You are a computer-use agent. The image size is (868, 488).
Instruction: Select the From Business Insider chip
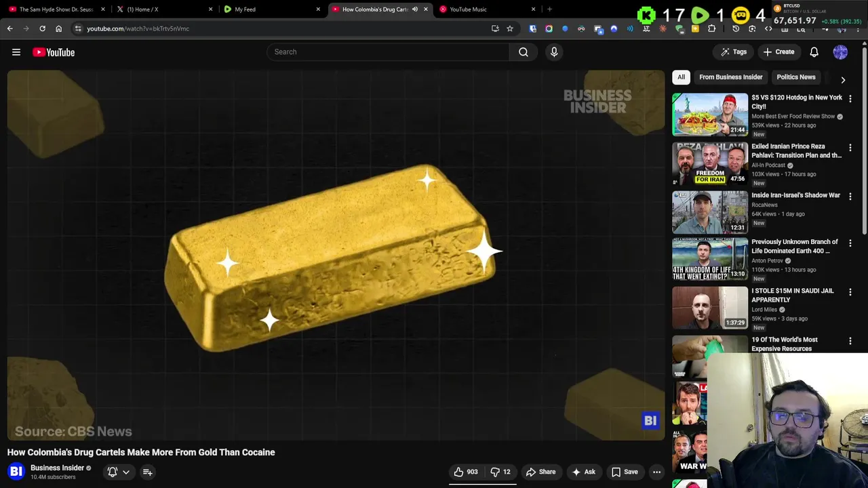pos(730,77)
